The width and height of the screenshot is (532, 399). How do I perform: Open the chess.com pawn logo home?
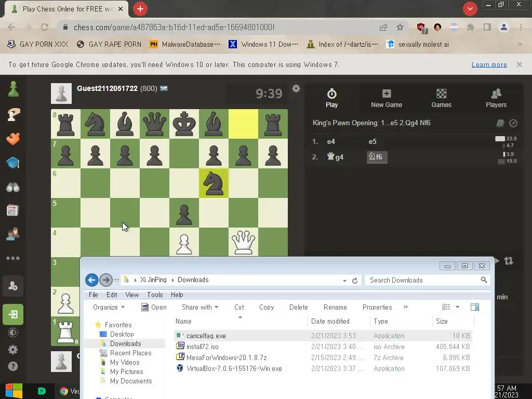tap(13, 89)
